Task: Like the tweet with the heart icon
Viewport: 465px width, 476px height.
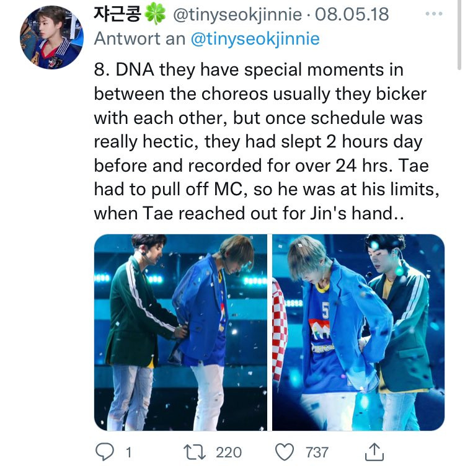Action: pos(285,452)
